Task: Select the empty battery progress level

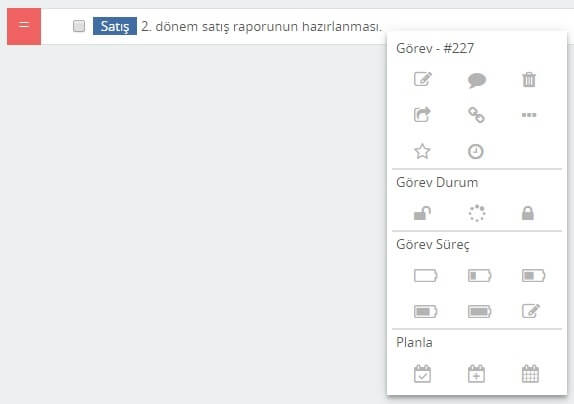Action: [x=425, y=275]
